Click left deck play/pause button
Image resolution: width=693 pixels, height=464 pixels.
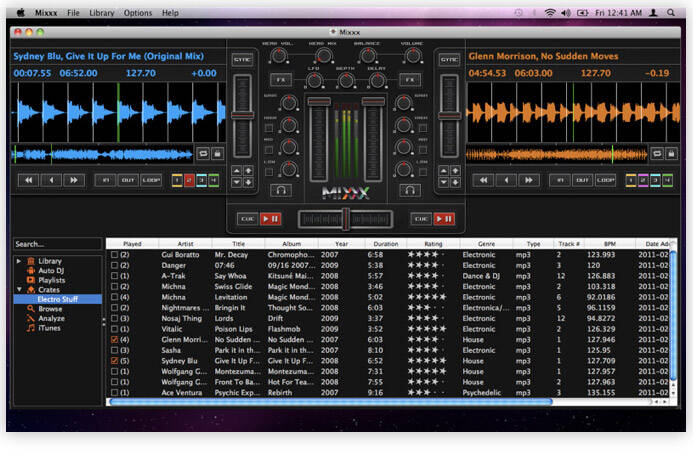(270, 219)
